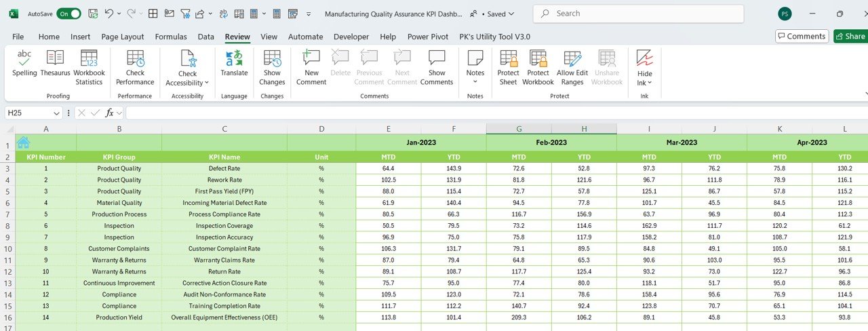The image size is (868, 331).
Task: Click the Check Accessibility icon
Action: tap(188, 59)
